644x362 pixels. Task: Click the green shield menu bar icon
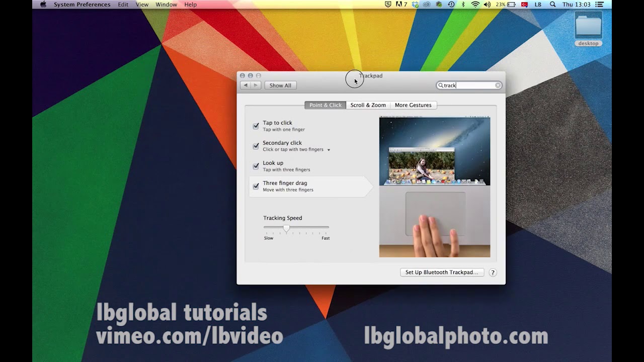pos(439,5)
